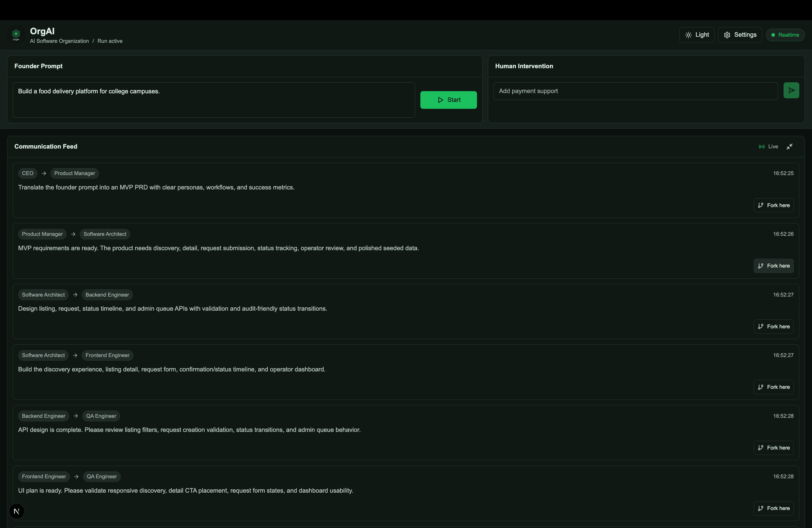Click Product Manager tag in first message
The width and height of the screenshot is (812, 528).
(75, 173)
